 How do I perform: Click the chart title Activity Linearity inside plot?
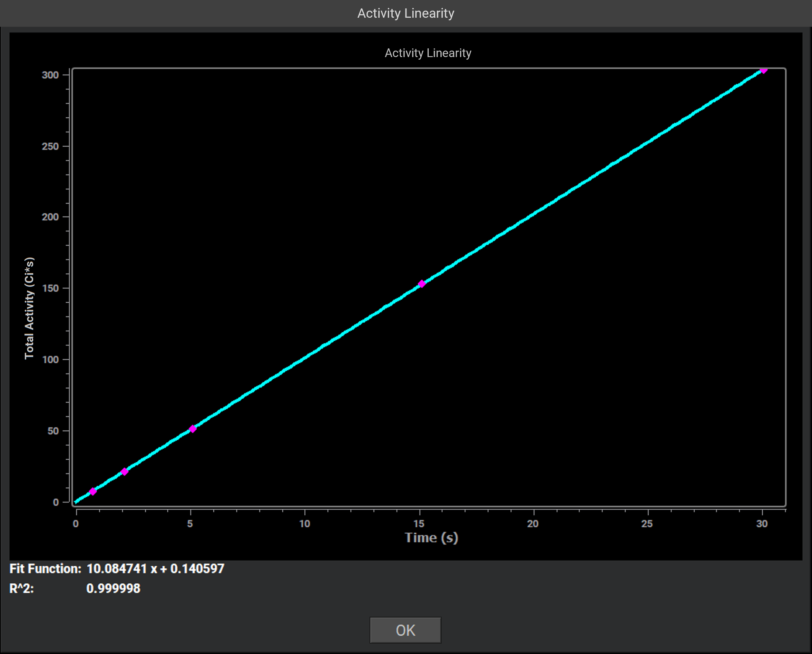[x=428, y=53]
